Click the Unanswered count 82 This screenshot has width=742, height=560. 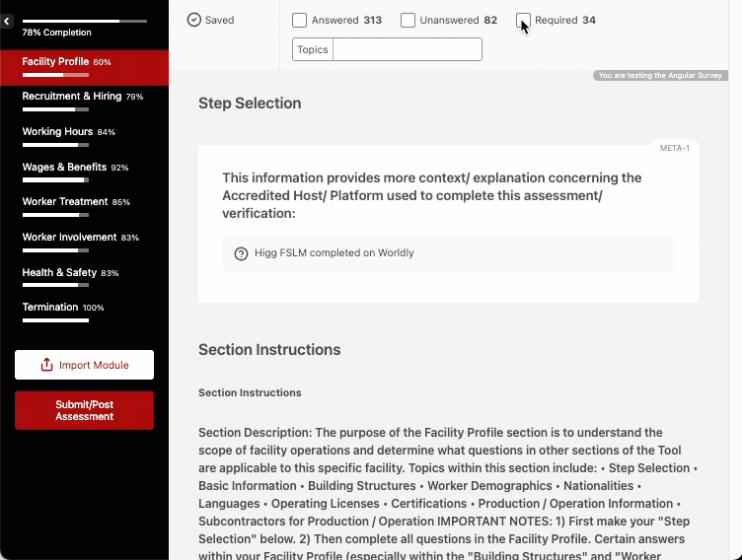pos(490,21)
